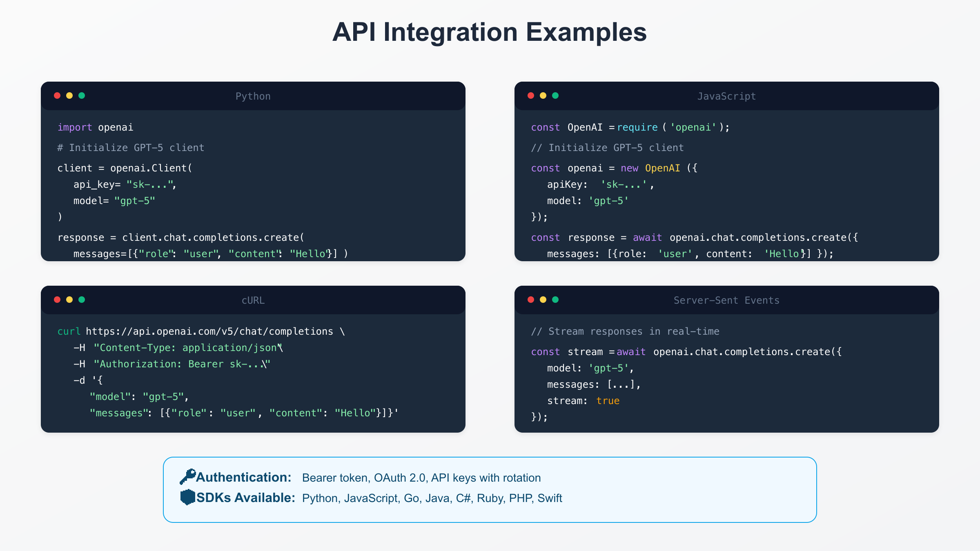This screenshot has width=980, height=551.
Task: Click Server-Sent Events model: 'gpt-5', line
Action: 590,368
